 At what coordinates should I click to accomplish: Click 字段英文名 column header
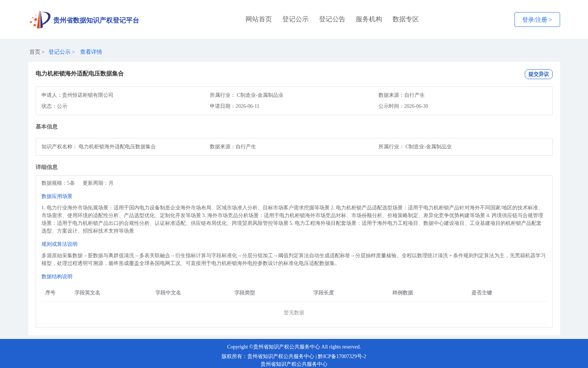[x=87, y=293]
